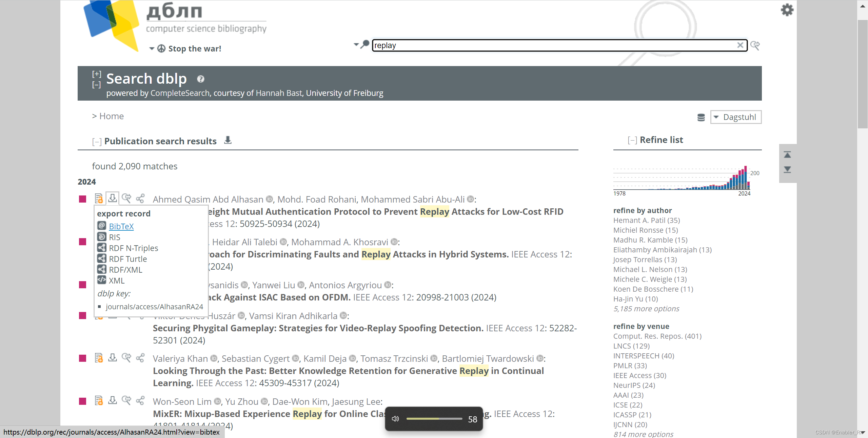The image size is (868, 438).
Task: Open search options dropdown arrow beside the magnifier
Action: tap(356, 45)
